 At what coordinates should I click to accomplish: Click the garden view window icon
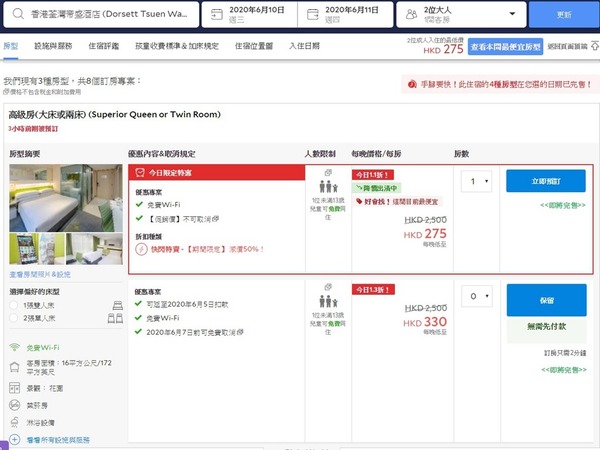click(x=15, y=388)
